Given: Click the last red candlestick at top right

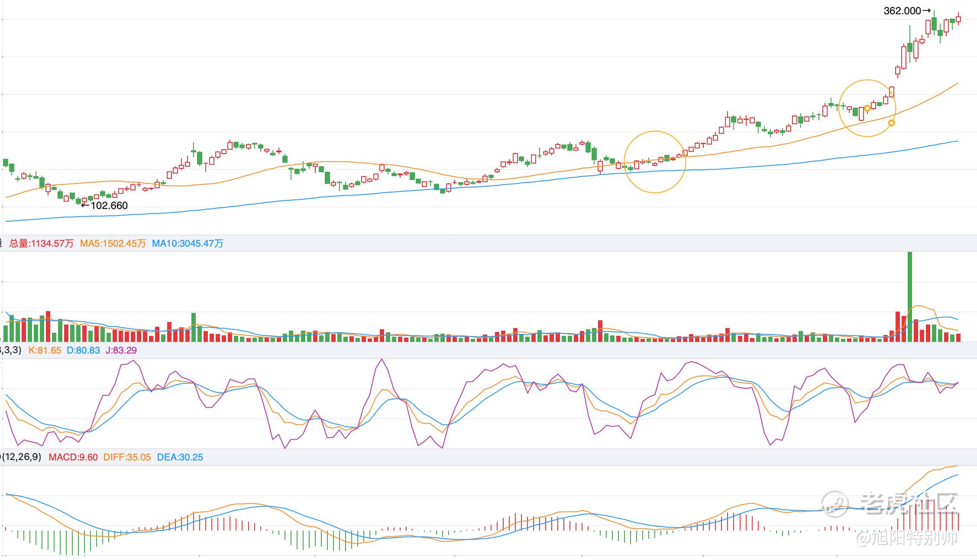Looking at the screenshot, I should click(x=958, y=19).
